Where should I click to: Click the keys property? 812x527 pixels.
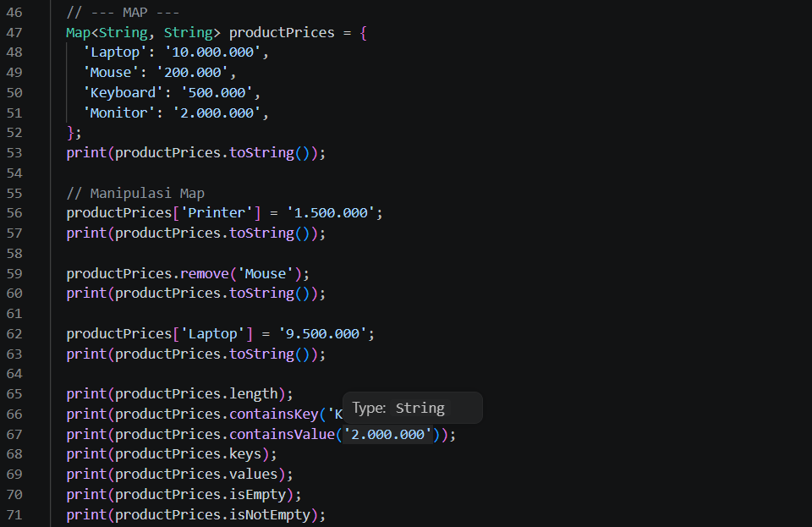click(x=245, y=454)
